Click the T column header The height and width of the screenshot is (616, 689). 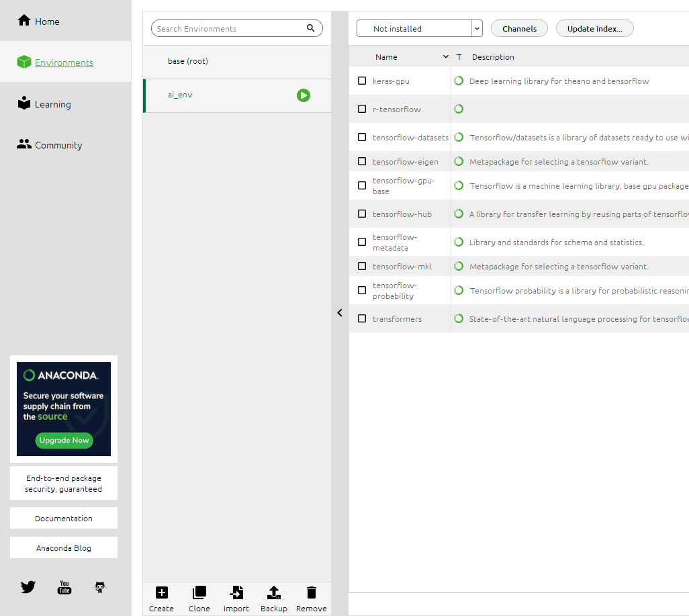click(459, 56)
